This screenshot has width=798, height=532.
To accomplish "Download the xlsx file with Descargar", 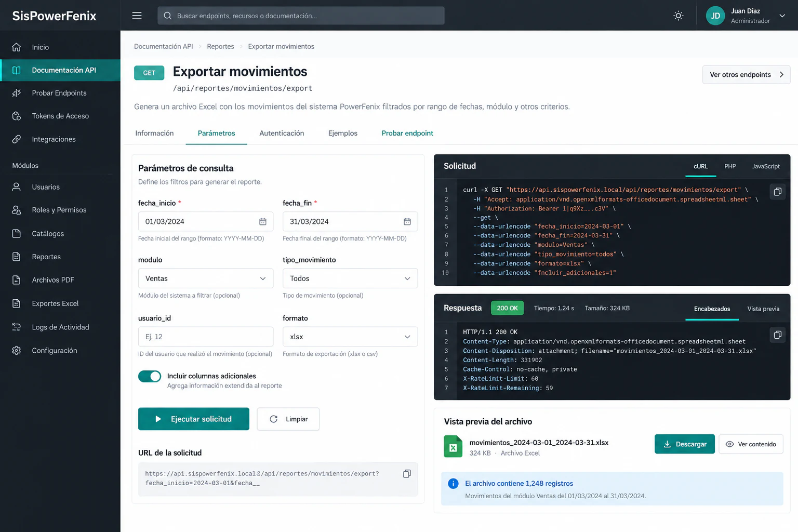I will pos(685,444).
